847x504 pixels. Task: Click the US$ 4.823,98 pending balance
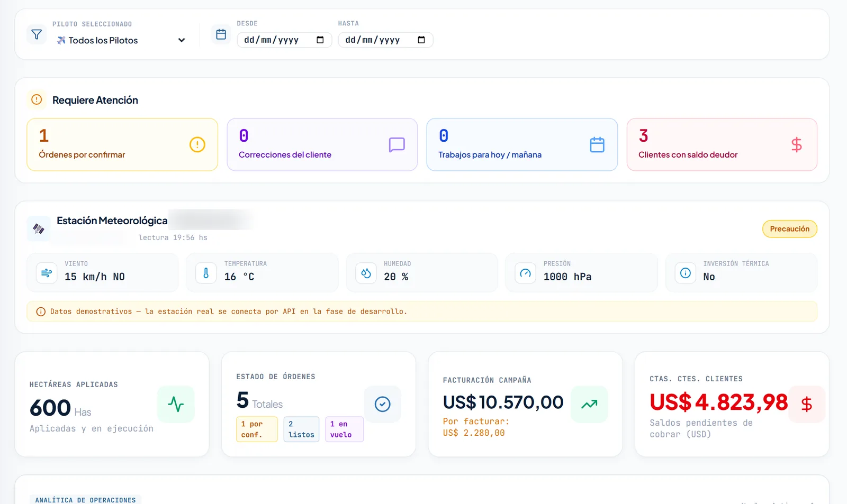[719, 402]
